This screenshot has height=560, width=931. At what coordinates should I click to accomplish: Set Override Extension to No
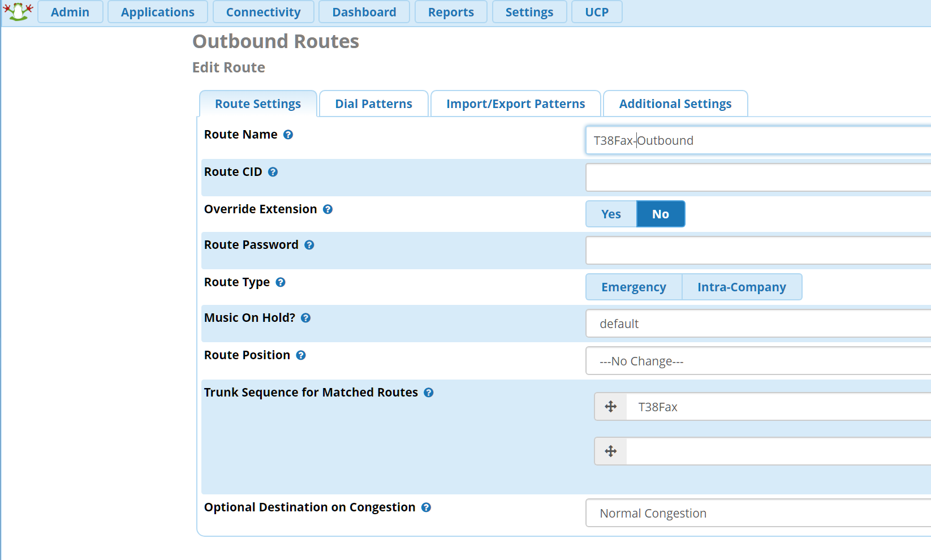point(660,214)
